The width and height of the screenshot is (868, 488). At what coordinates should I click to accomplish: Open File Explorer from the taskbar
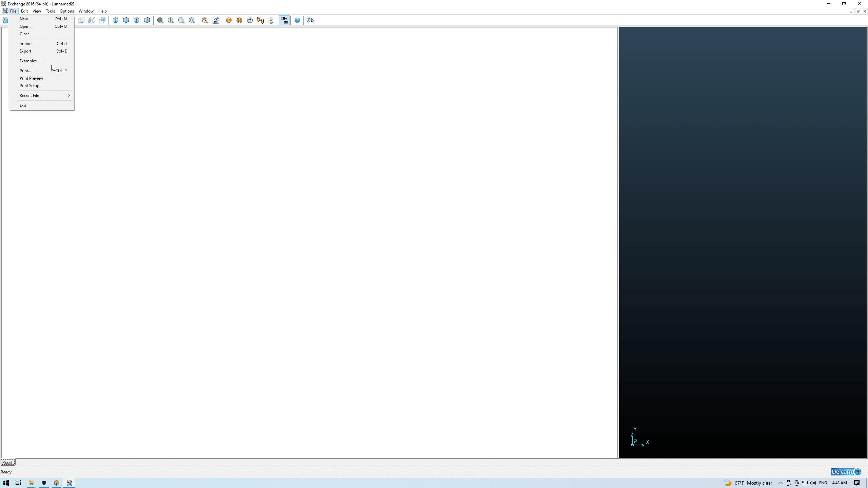pos(31,483)
